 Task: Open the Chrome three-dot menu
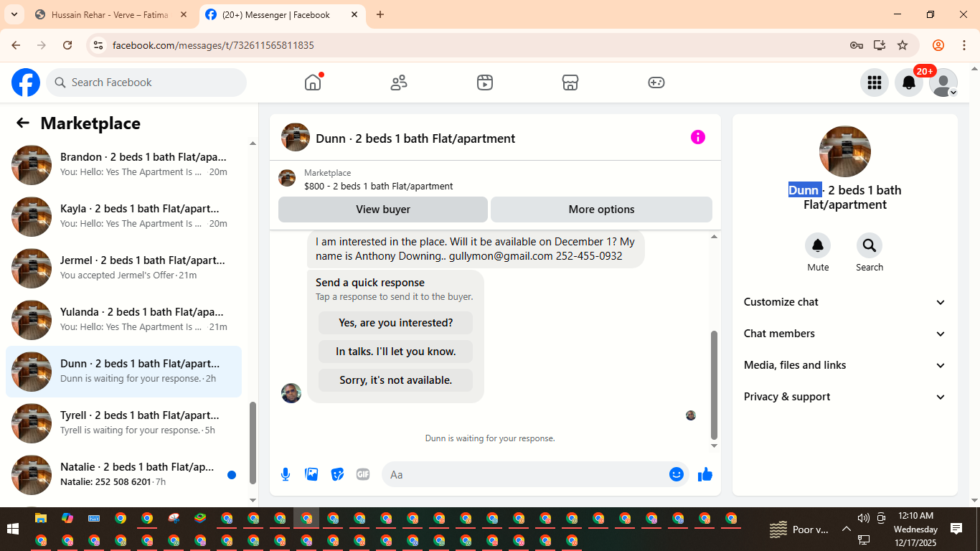coord(964,45)
